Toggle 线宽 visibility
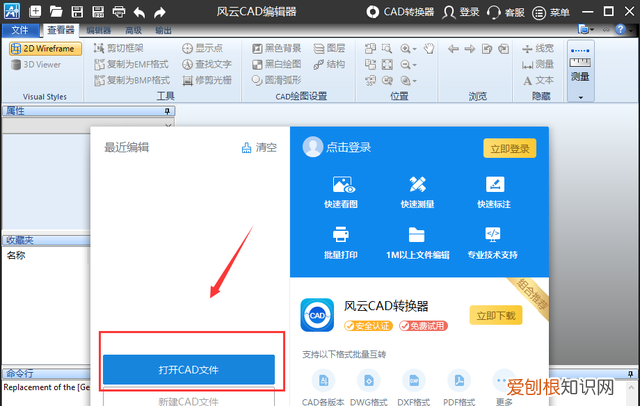Image resolution: width=640 pixels, height=406 pixels. [x=538, y=49]
